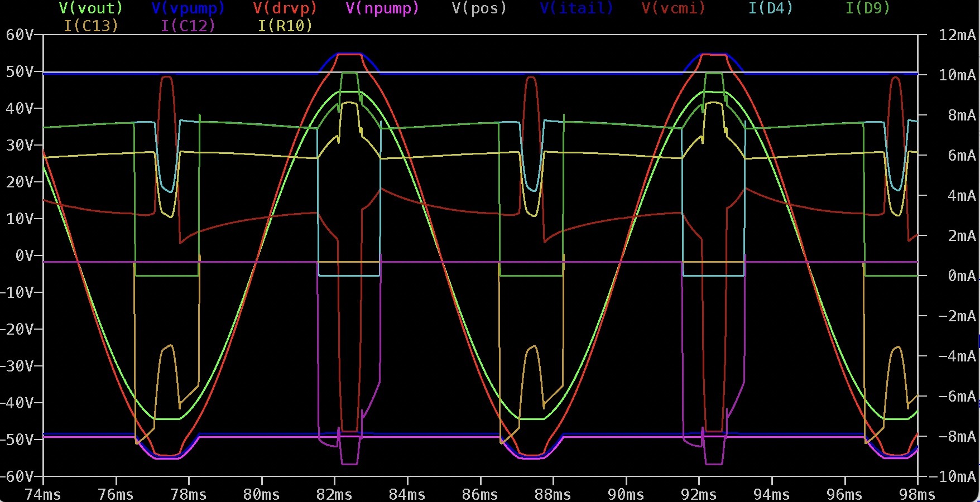980x502 pixels.
Task: Select the V(vpump) trace label
Action: pyautogui.click(x=188, y=8)
